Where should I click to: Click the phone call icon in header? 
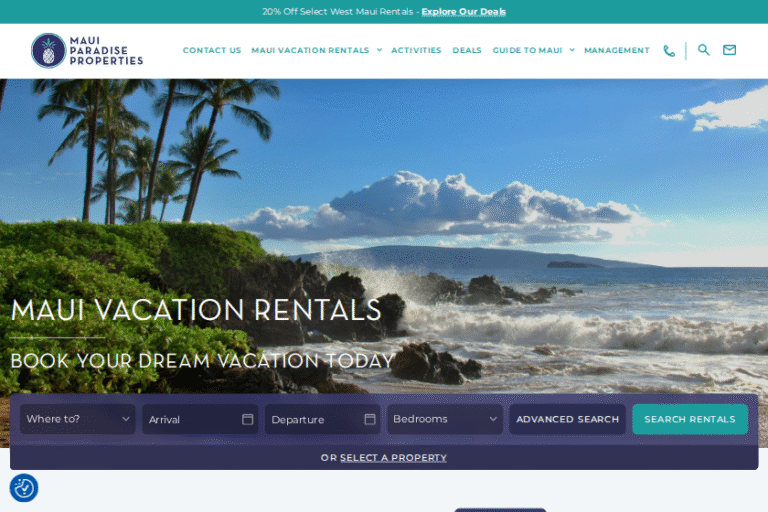coord(669,50)
